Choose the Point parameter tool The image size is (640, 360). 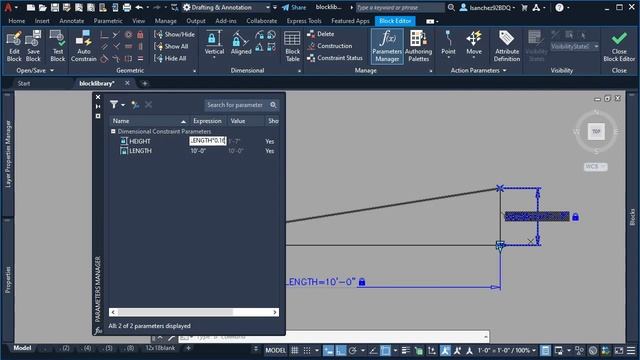[x=448, y=42]
